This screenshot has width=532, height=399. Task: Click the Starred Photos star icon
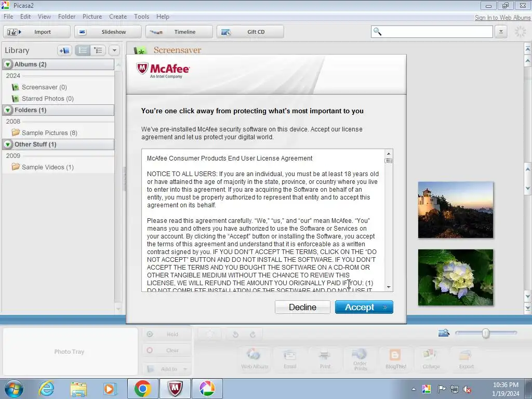click(15, 98)
